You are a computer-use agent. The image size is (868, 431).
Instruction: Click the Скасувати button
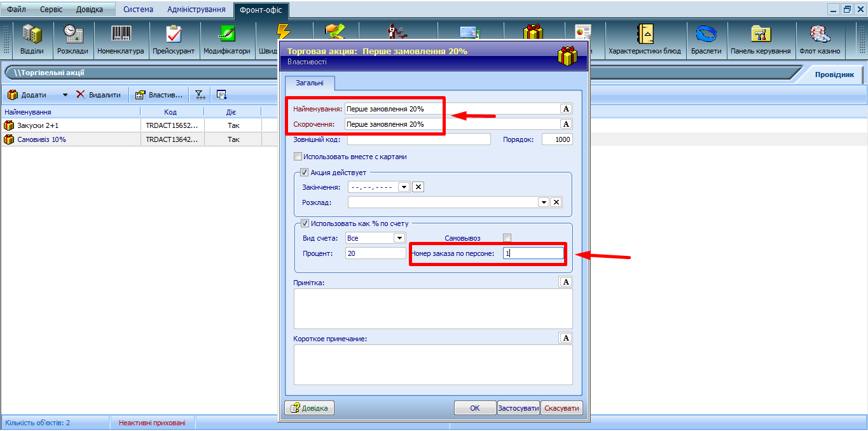pyautogui.click(x=561, y=408)
